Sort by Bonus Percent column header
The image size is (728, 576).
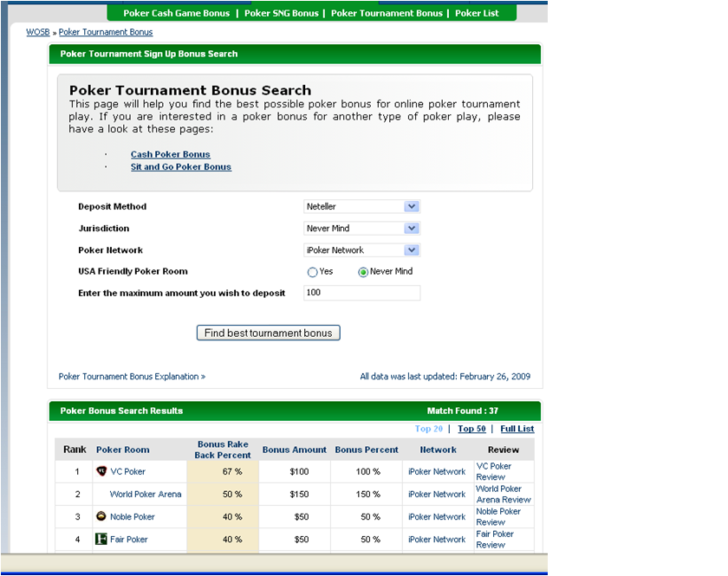[x=367, y=450]
